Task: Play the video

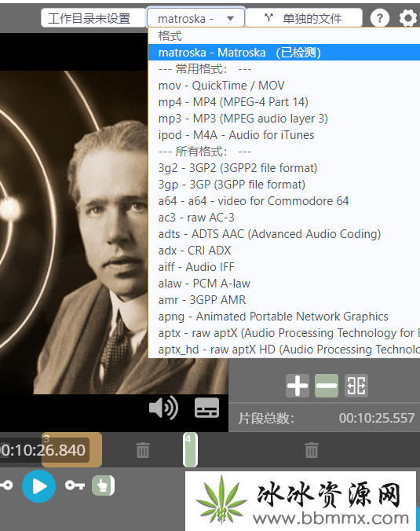Action: (39, 486)
